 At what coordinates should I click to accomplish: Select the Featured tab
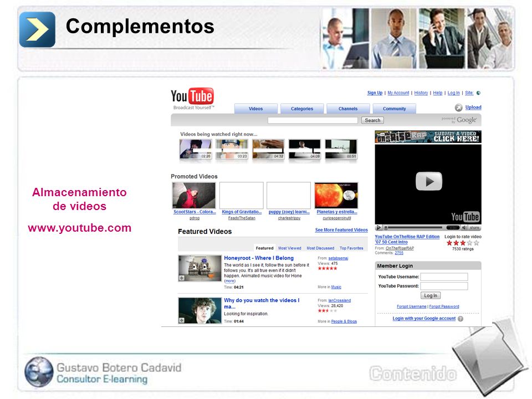click(265, 248)
